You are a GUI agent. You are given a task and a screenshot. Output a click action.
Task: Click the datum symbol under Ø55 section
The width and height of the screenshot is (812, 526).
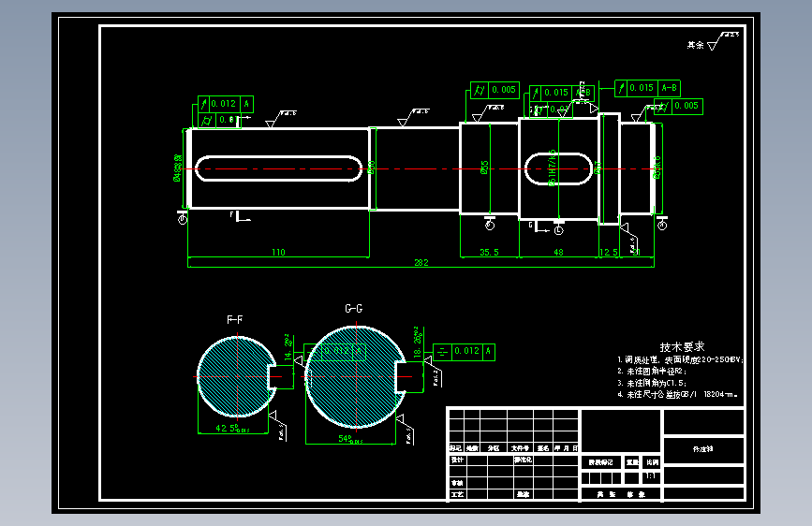(x=490, y=223)
